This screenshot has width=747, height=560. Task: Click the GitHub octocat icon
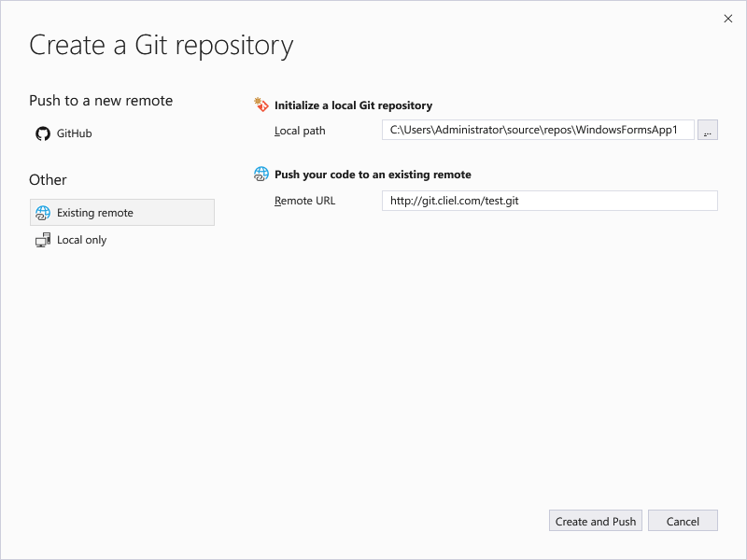(x=43, y=133)
